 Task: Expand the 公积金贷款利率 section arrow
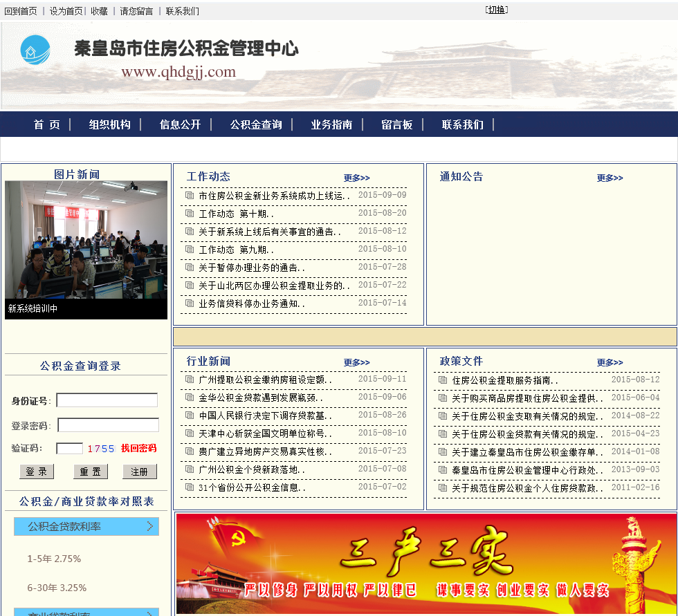[150, 526]
